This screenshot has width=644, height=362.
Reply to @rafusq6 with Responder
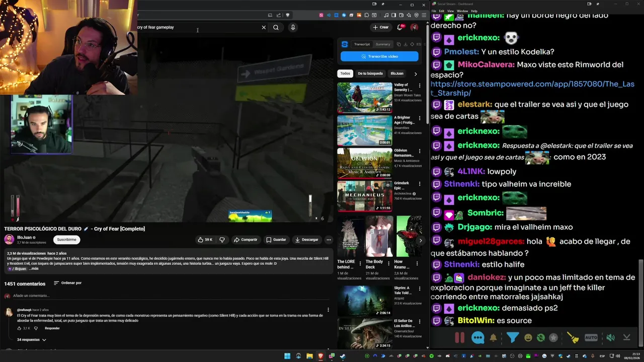[x=52, y=328]
